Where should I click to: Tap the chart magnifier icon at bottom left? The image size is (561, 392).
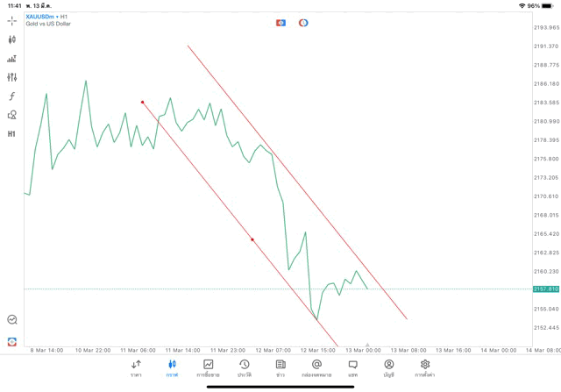[12, 319]
